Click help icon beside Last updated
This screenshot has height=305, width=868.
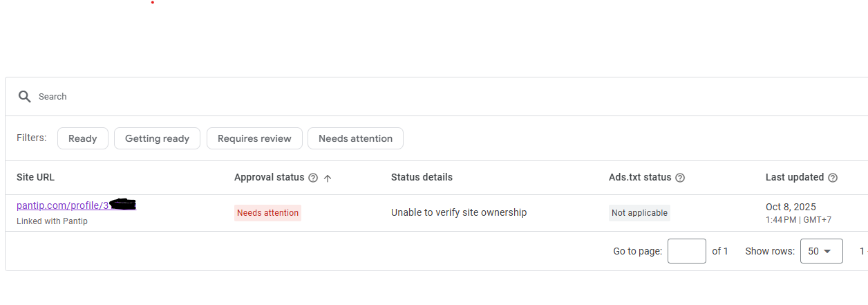833,178
